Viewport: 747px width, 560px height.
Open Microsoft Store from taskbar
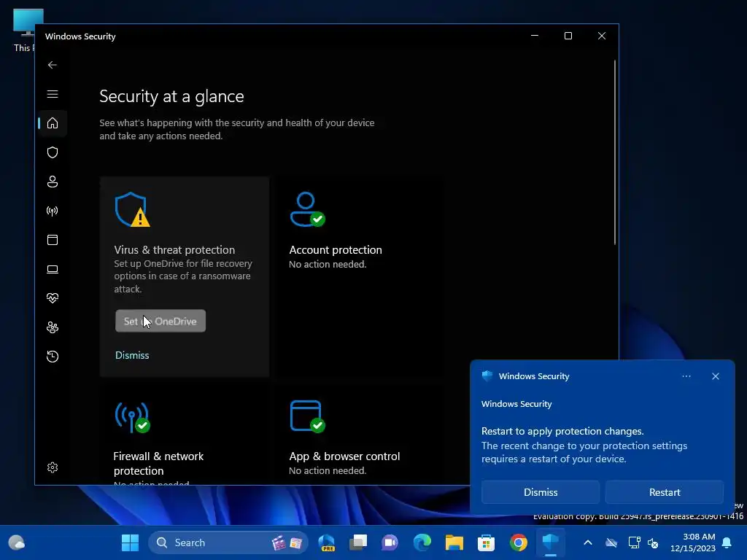coord(486,542)
